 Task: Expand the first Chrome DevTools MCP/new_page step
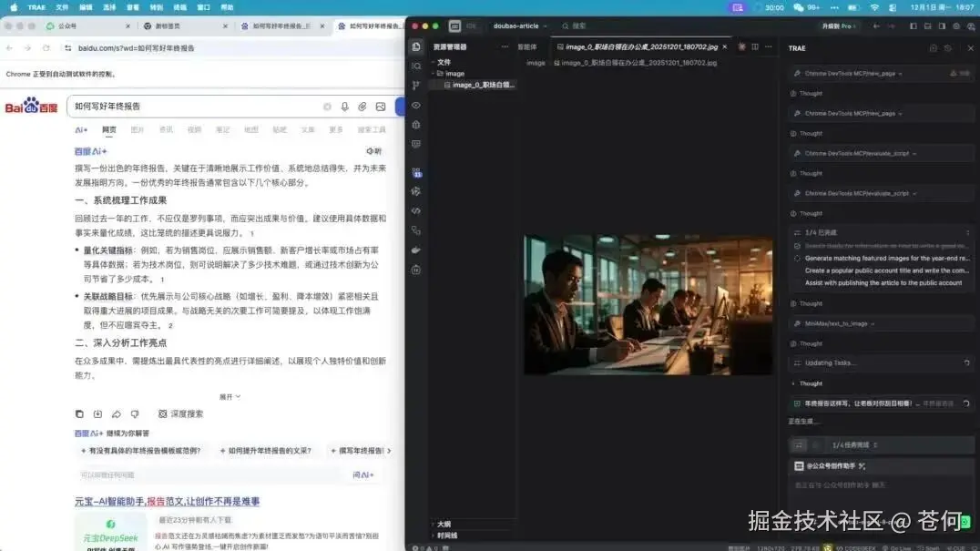[x=881, y=74]
